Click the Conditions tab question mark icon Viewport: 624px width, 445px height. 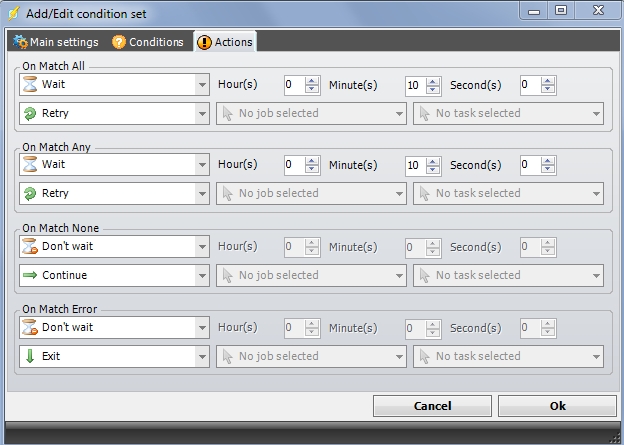point(119,42)
